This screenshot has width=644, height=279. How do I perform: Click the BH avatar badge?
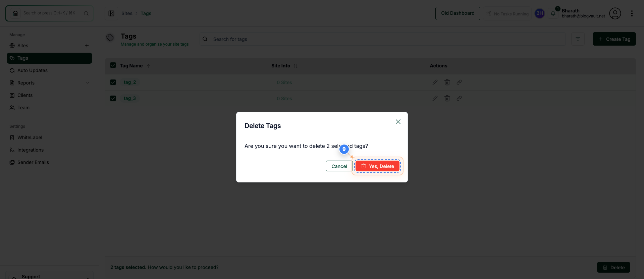coord(540,13)
